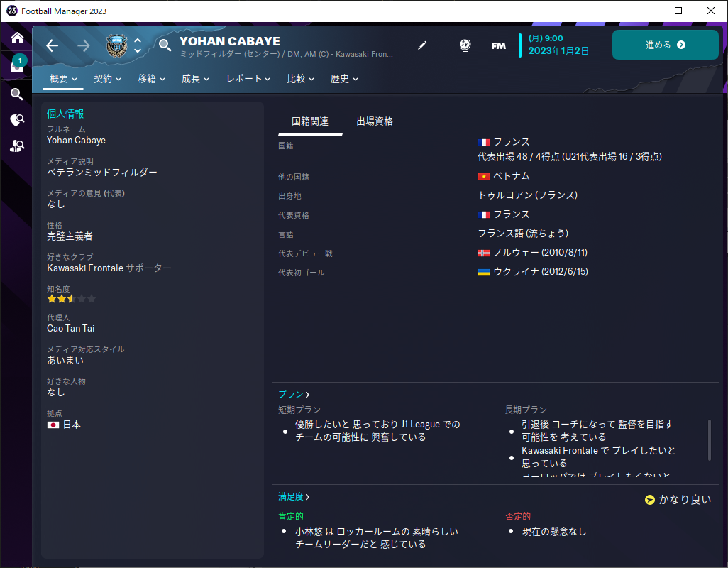
Task: Click the date 2023年1月2日
Action: point(558,50)
